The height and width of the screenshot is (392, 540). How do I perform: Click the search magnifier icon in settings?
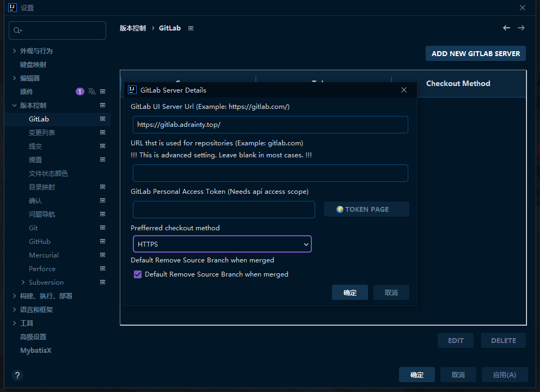(17, 30)
